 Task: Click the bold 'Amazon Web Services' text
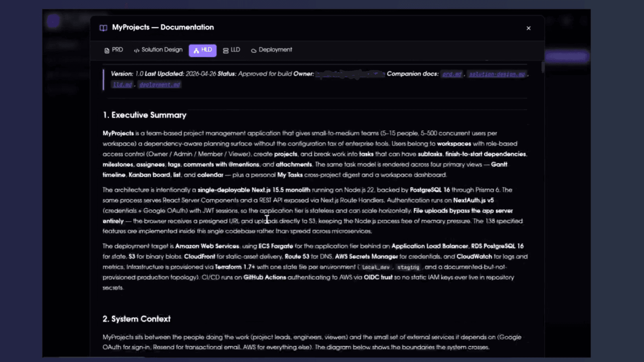(207, 246)
